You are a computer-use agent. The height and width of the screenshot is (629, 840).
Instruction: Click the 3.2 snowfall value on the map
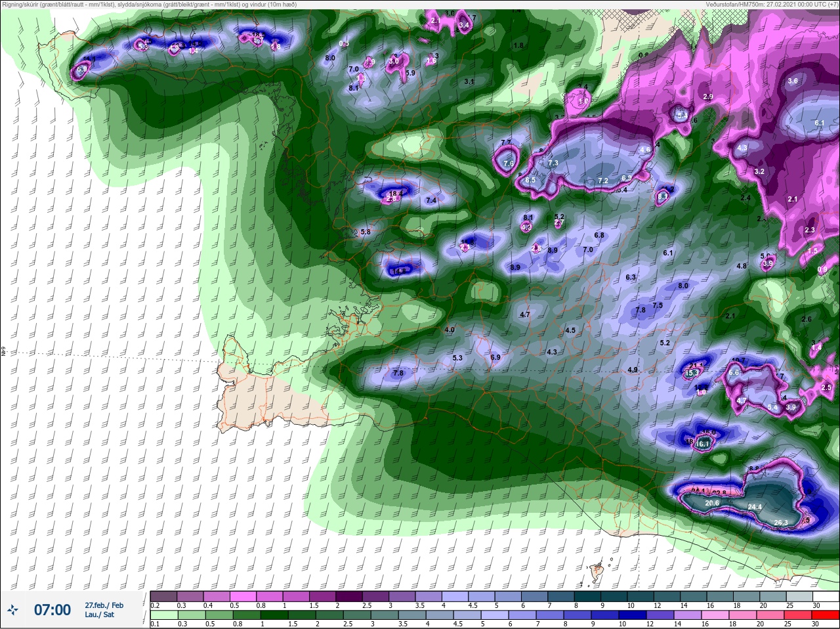click(759, 171)
